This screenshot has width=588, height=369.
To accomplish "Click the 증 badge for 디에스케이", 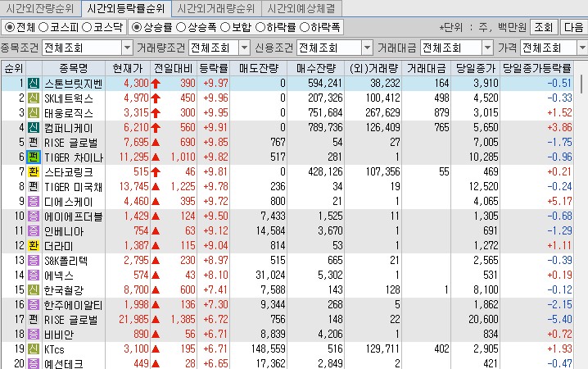I will pyautogui.click(x=34, y=201).
